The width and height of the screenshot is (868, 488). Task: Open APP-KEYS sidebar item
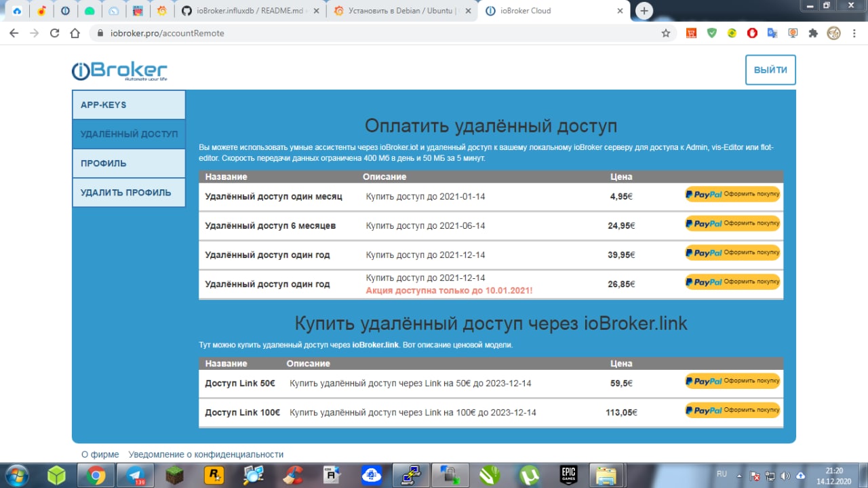click(x=129, y=105)
